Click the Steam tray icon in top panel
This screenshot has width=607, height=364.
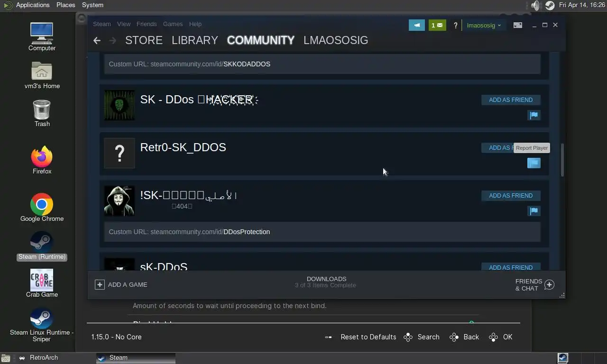(x=550, y=5)
